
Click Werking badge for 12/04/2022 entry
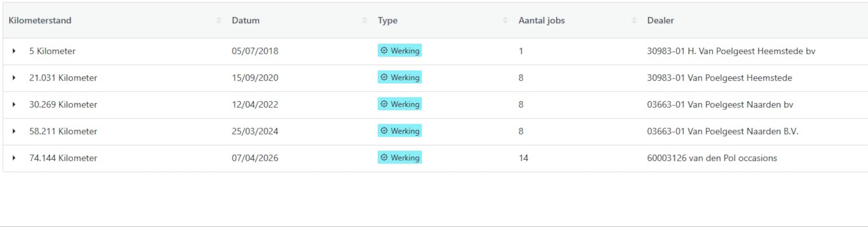pyautogui.click(x=400, y=104)
